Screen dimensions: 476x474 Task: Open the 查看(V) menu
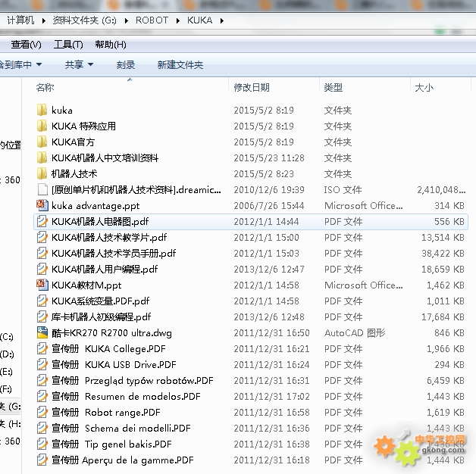26,45
